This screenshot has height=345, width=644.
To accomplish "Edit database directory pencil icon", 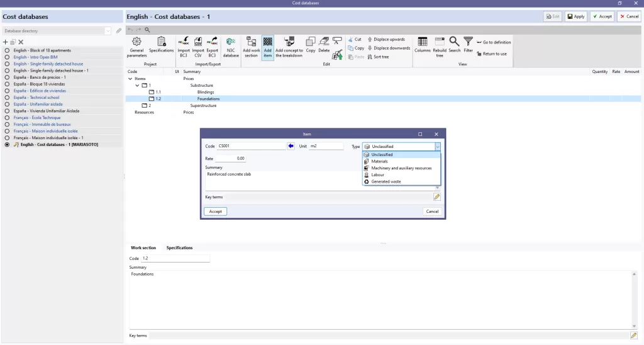I will pos(119,31).
